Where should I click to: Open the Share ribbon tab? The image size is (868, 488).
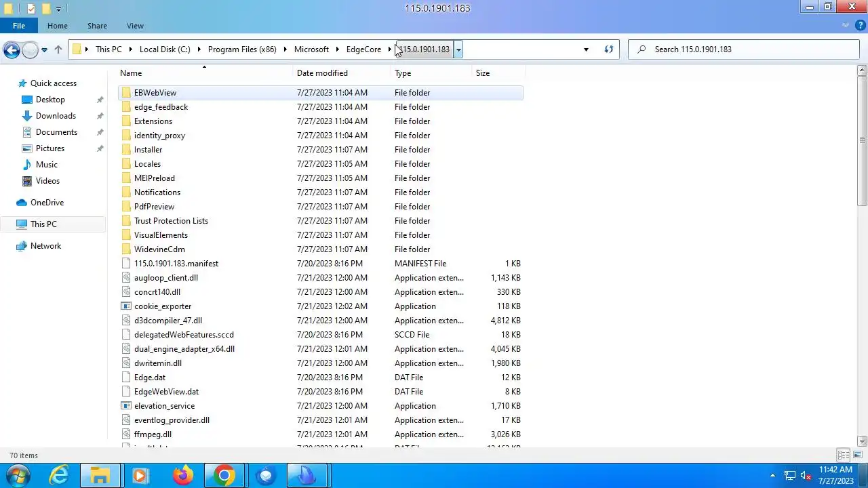[97, 26]
